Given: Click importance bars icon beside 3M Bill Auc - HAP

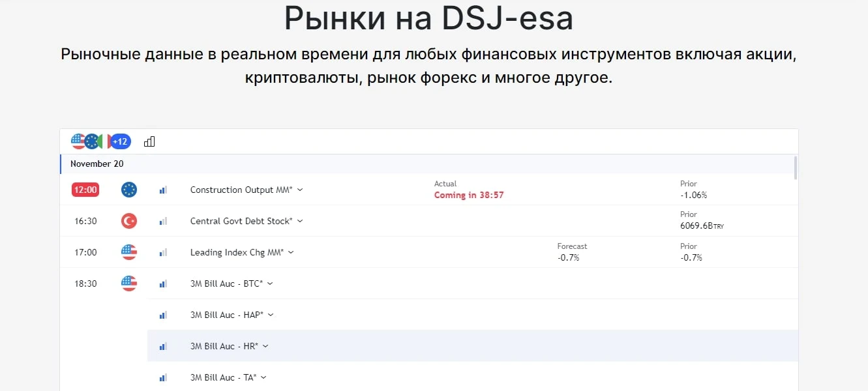Looking at the screenshot, I should tap(163, 315).
